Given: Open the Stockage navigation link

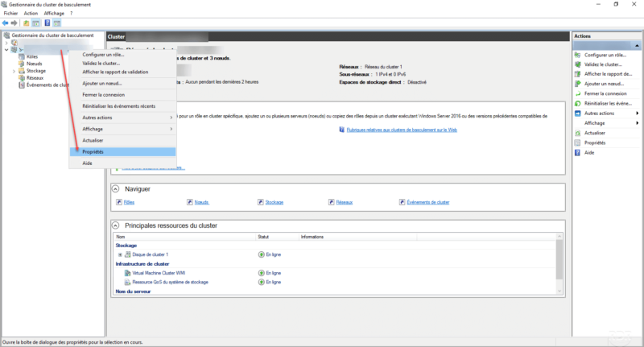Looking at the screenshot, I should coord(275,202).
